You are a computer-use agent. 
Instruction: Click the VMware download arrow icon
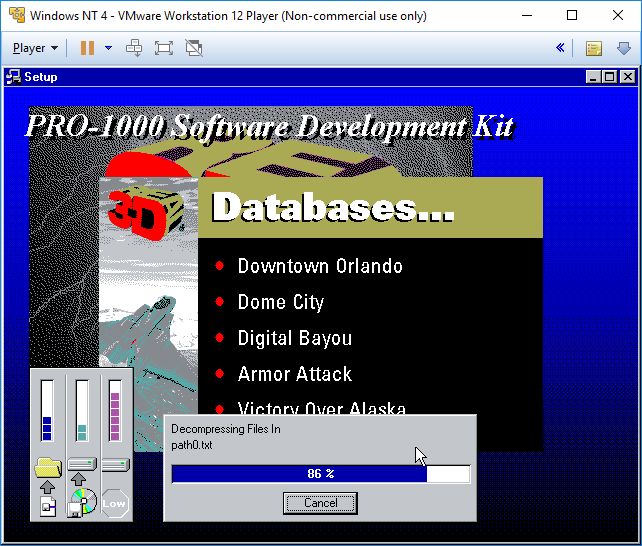coord(624,48)
